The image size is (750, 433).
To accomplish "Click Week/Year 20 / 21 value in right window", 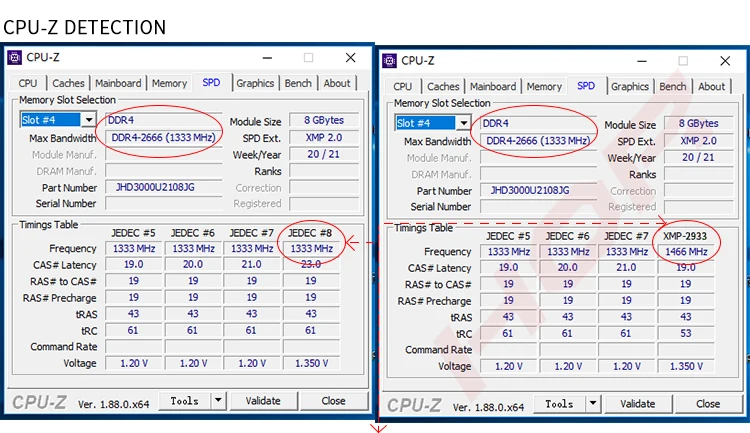I will [x=699, y=158].
